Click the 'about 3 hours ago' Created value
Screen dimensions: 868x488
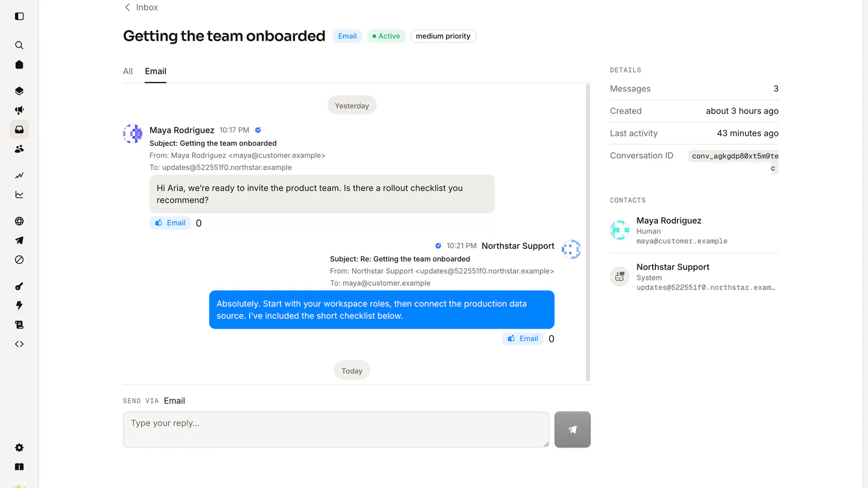pos(742,111)
